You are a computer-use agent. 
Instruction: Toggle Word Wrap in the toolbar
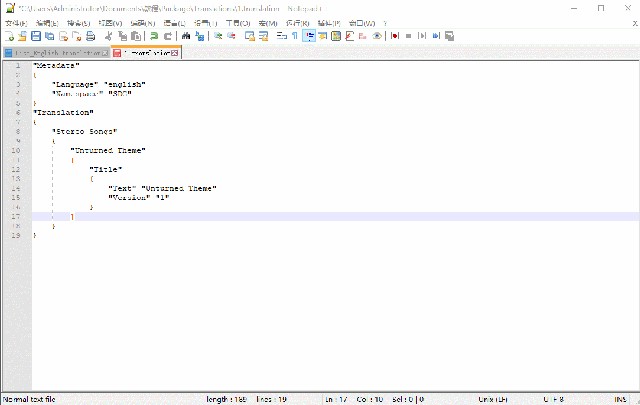280,36
